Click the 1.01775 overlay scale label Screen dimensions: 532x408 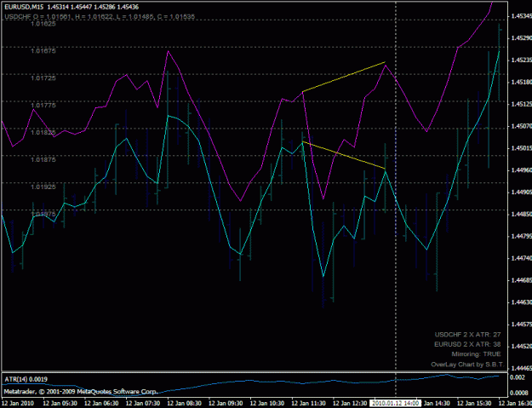tap(43, 106)
